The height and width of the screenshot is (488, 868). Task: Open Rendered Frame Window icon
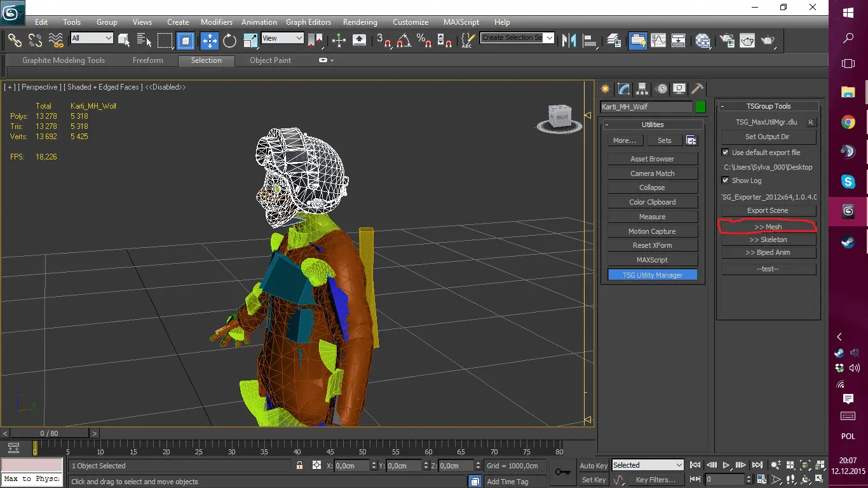[x=748, y=41]
